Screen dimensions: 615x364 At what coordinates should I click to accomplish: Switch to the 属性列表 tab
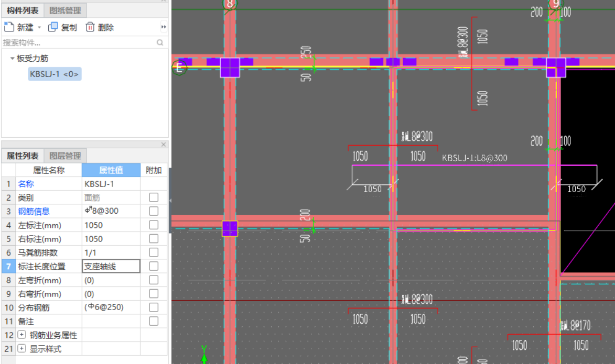pyautogui.click(x=23, y=156)
